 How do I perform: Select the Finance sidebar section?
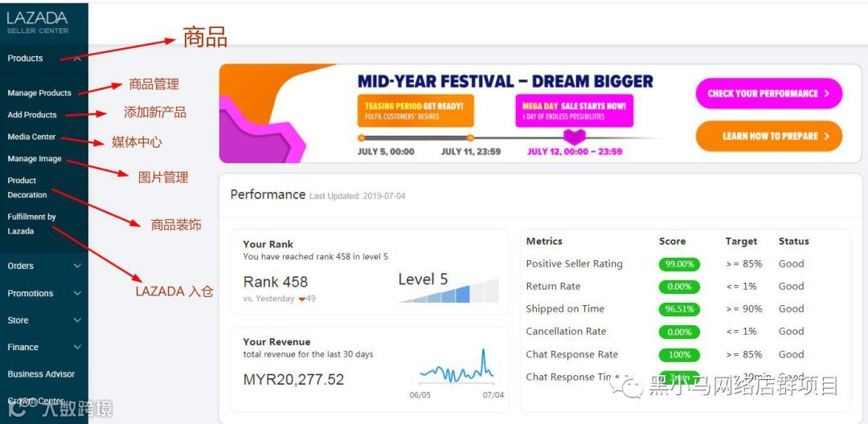(x=23, y=347)
